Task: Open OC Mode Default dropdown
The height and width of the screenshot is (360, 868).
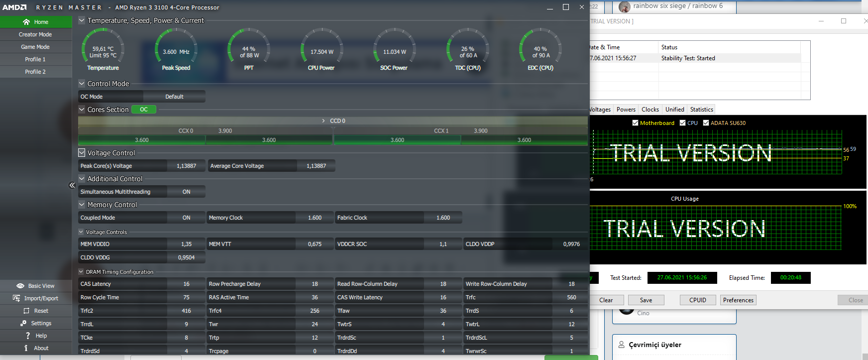Action: click(x=174, y=97)
